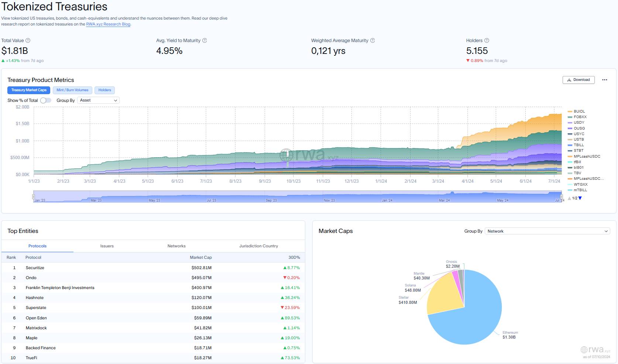Hide USDY series via legend
This screenshot has width=618, height=364.
pos(576,123)
